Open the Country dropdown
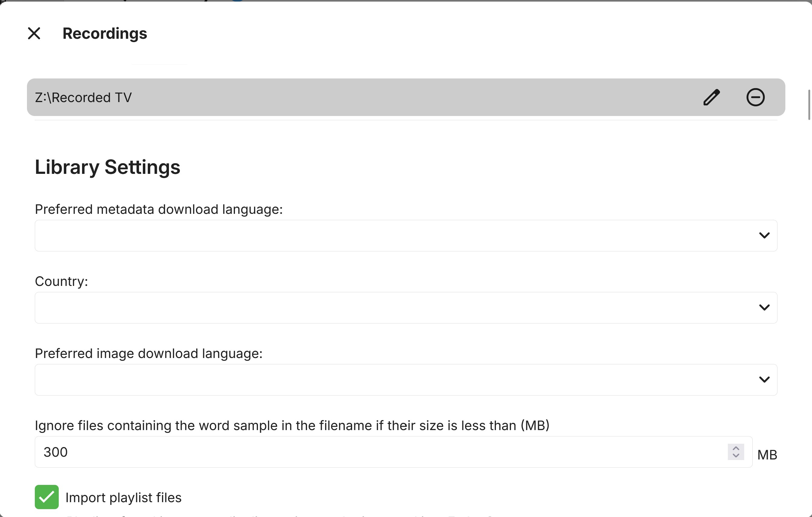Screen dimensions: 812x517 388,308
